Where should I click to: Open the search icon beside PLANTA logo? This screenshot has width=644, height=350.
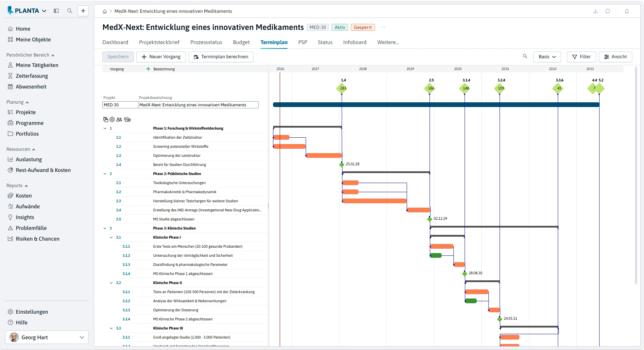tap(70, 11)
